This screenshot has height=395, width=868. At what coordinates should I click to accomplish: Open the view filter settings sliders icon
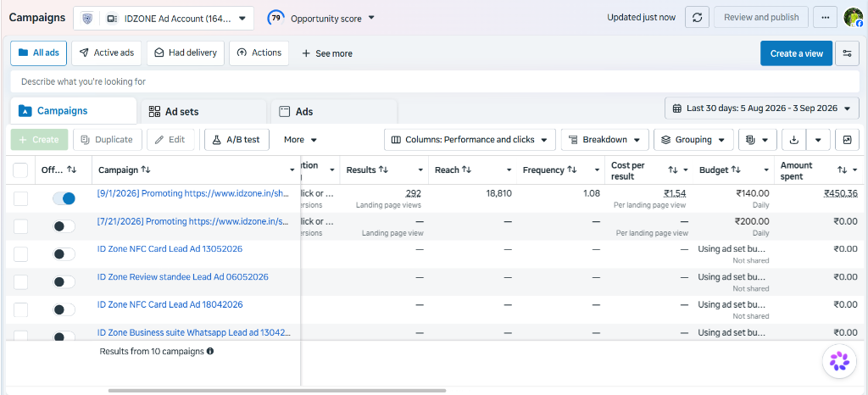(x=847, y=53)
